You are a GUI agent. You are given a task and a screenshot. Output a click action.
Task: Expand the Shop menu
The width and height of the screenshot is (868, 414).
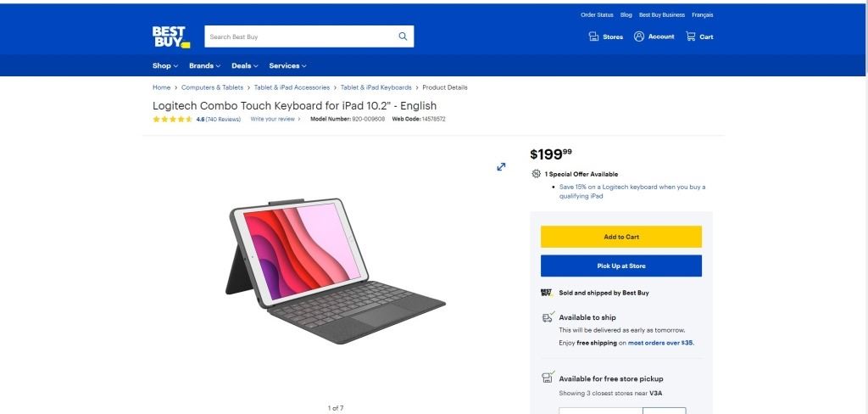(165, 65)
